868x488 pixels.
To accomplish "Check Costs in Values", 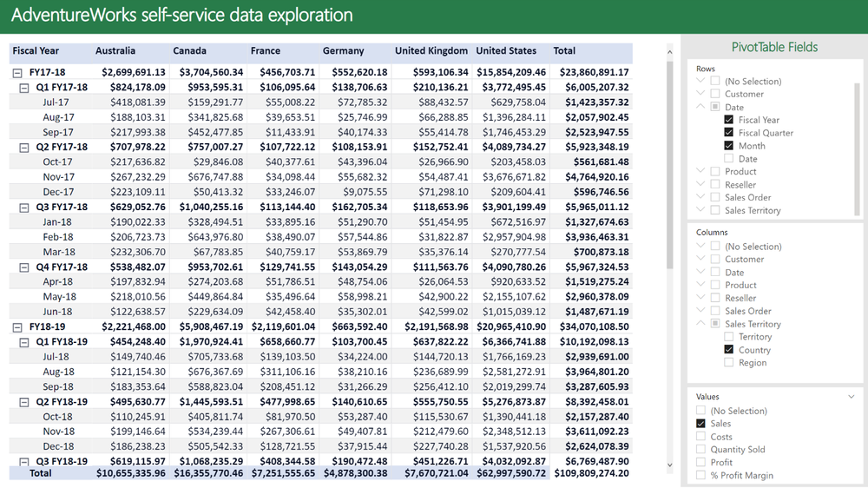I will (700, 437).
